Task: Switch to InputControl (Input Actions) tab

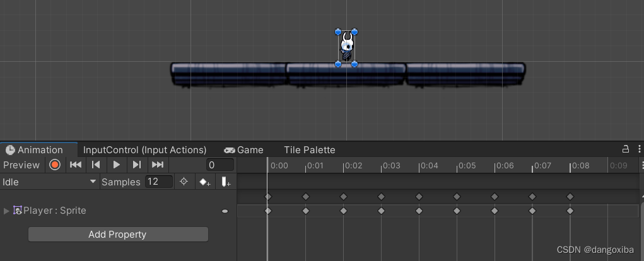Action: [145, 150]
